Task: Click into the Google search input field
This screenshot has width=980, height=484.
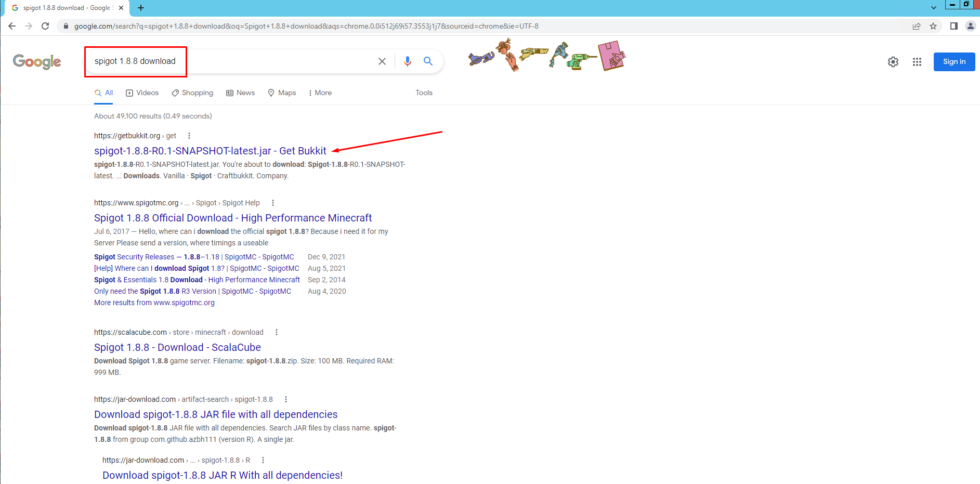Action: coord(232,61)
